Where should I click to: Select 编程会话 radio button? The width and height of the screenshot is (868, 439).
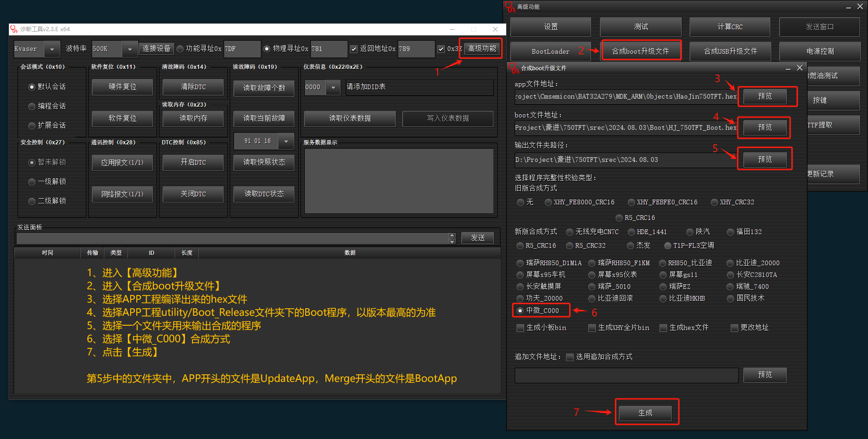click(32, 106)
